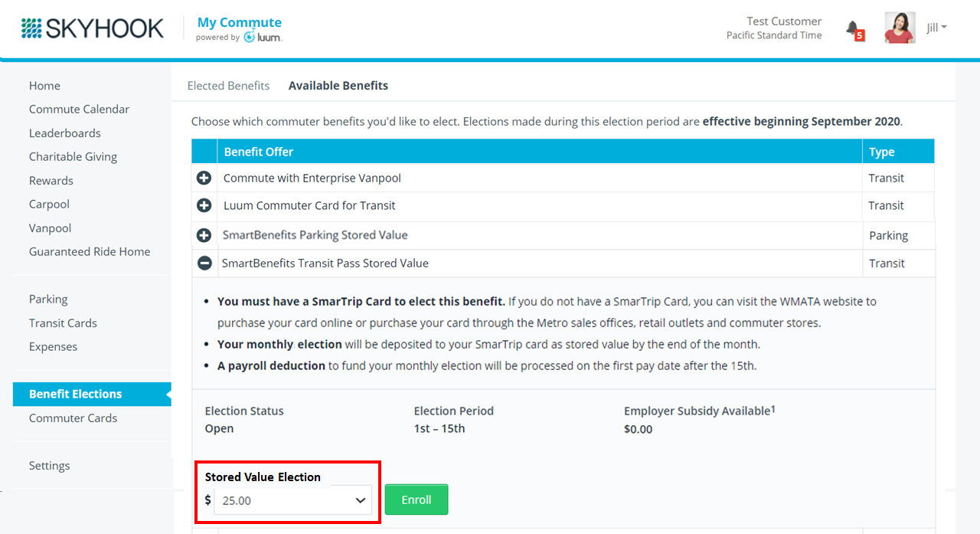The height and width of the screenshot is (534, 980).
Task: Click the My Commute title
Action: pyautogui.click(x=240, y=22)
